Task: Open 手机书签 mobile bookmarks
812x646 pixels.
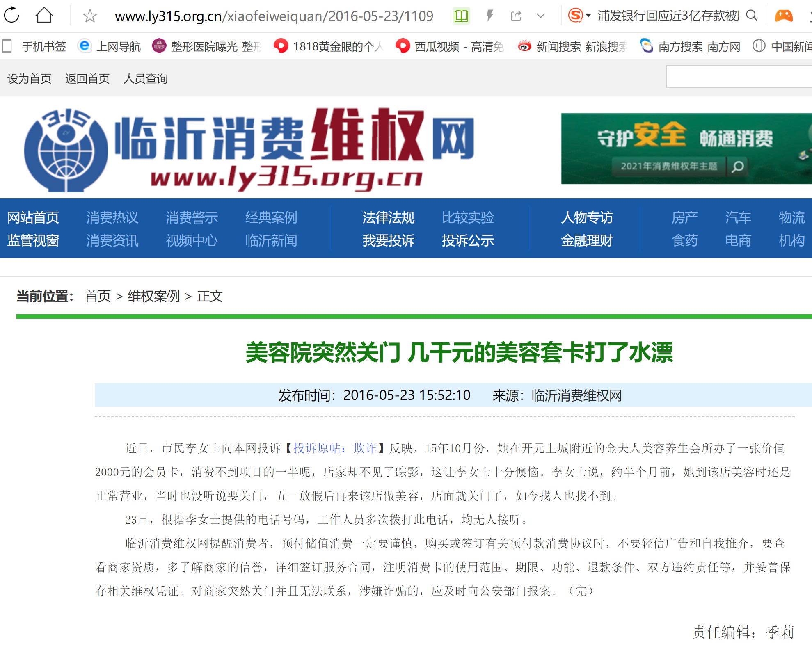Action: click(34, 46)
